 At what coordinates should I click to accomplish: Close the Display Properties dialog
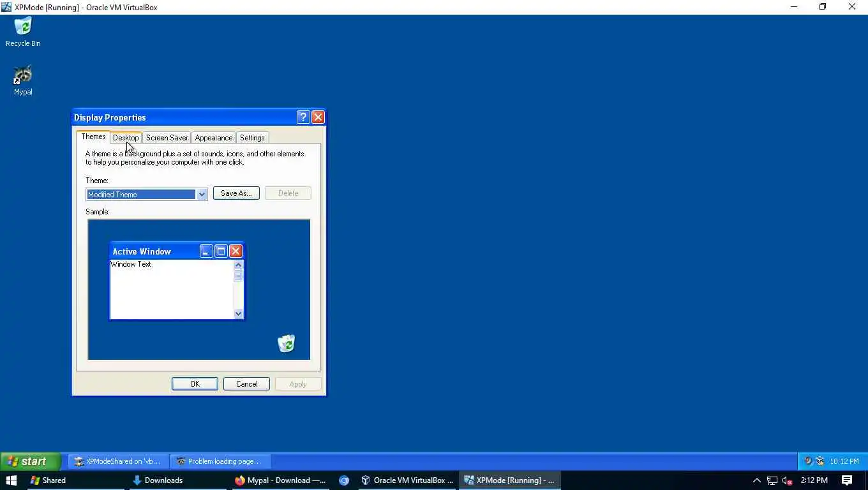[318, 117]
